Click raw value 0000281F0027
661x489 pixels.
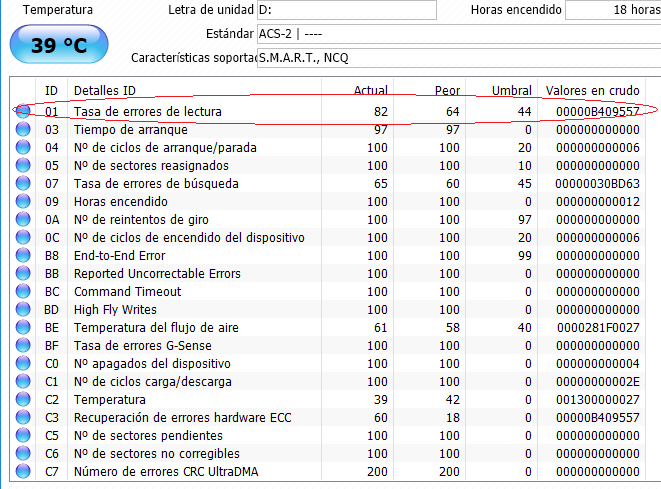point(598,328)
